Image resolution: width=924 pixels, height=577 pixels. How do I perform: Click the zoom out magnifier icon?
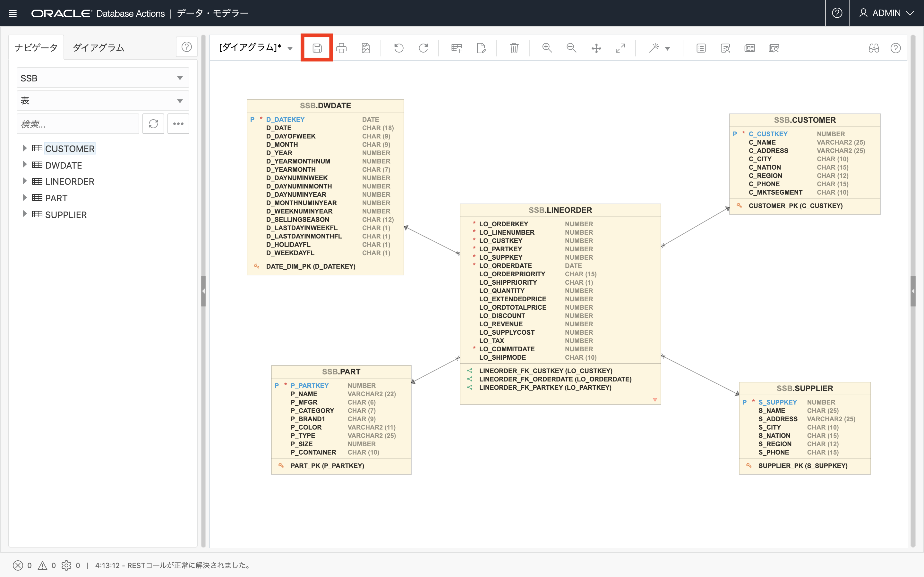[x=571, y=48]
